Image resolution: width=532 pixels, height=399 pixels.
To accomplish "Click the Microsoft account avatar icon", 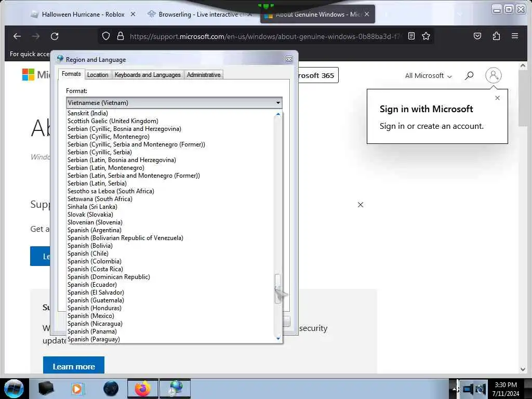I will (494, 75).
